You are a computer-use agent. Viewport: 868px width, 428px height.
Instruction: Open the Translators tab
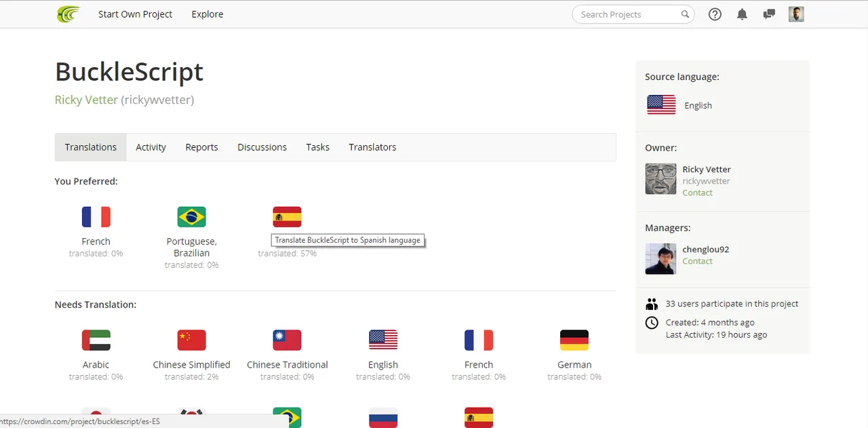(x=372, y=147)
